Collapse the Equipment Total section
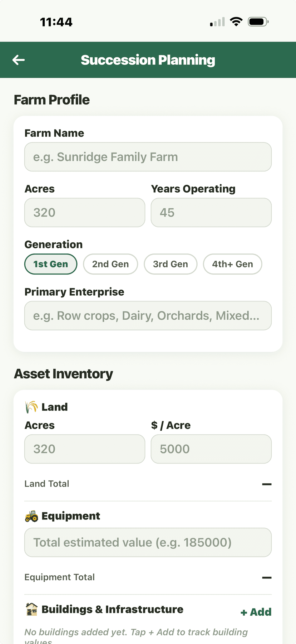This screenshot has height=644, width=296. (267, 577)
